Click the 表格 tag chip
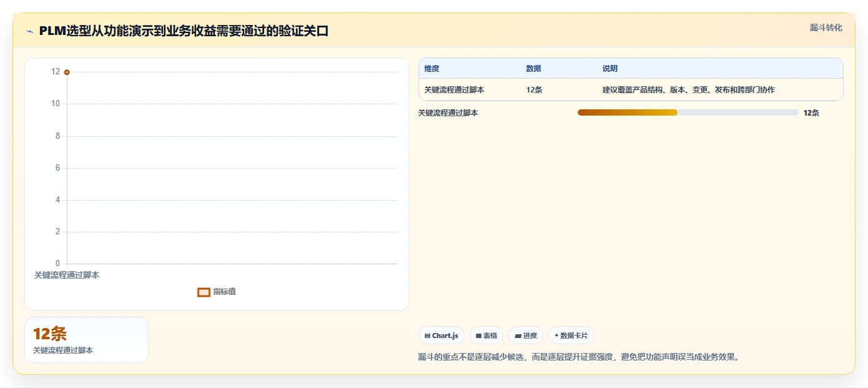This screenshot has height=388, width=868. pyautogui.click(x=486, y=336)
